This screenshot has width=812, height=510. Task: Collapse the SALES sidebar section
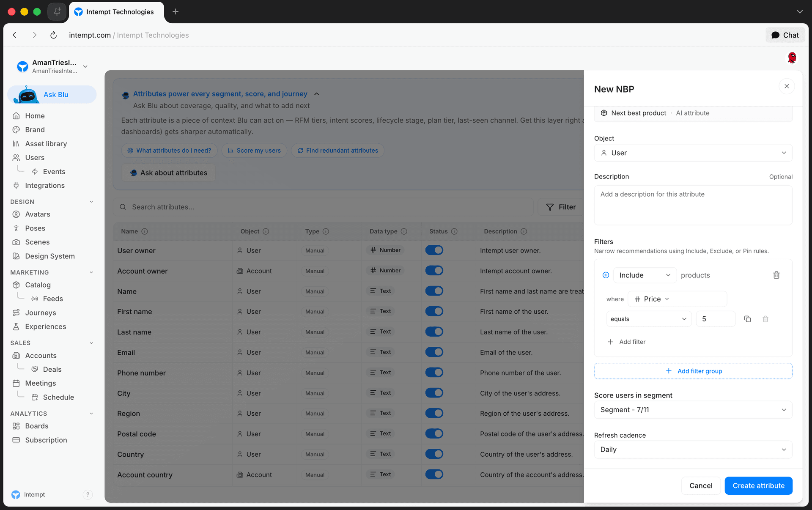tap(91, 343)
